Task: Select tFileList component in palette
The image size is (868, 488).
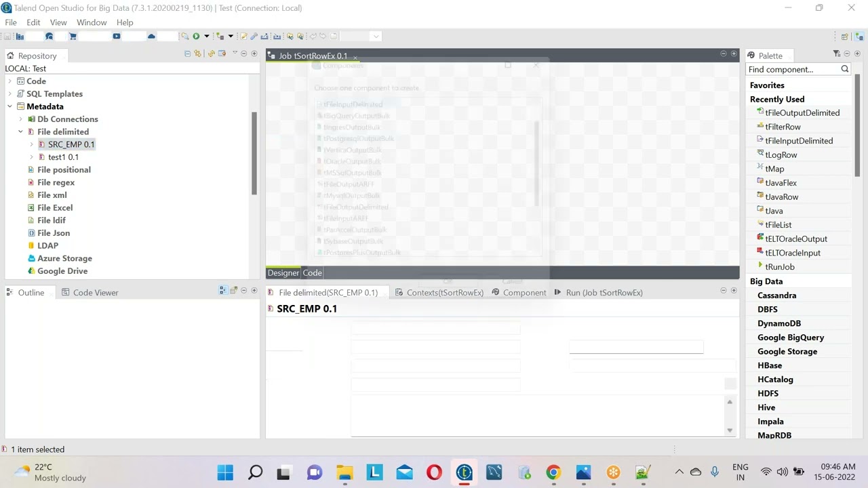Action: pos(778,225)
